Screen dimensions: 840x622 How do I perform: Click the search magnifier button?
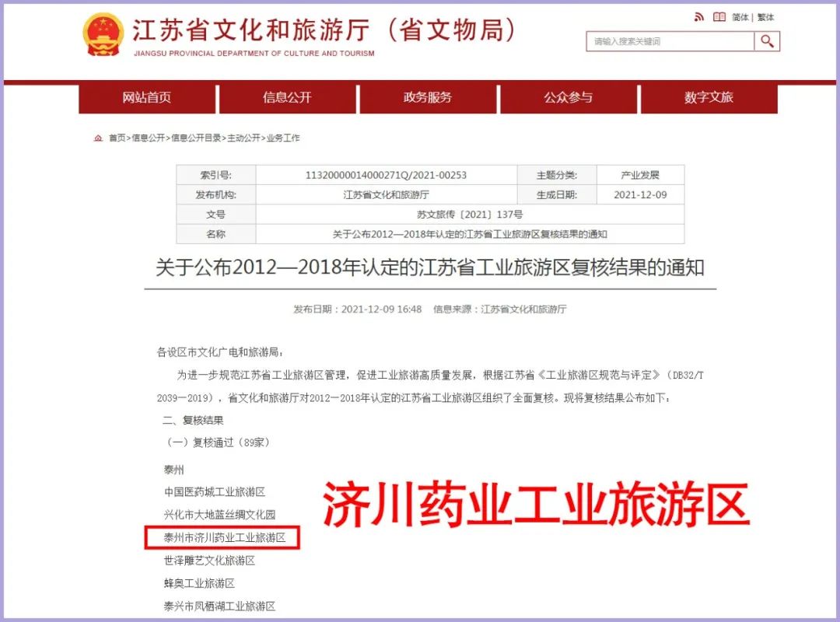tap(767, 41)
